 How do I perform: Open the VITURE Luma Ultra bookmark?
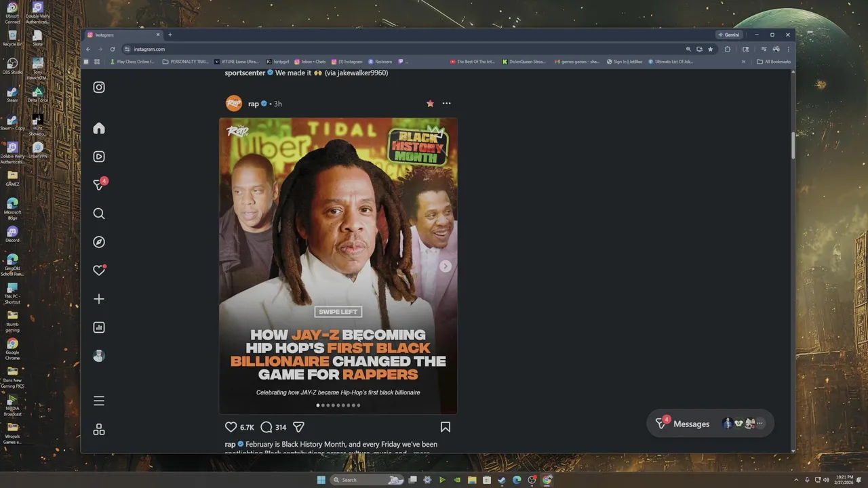[237, 62]
